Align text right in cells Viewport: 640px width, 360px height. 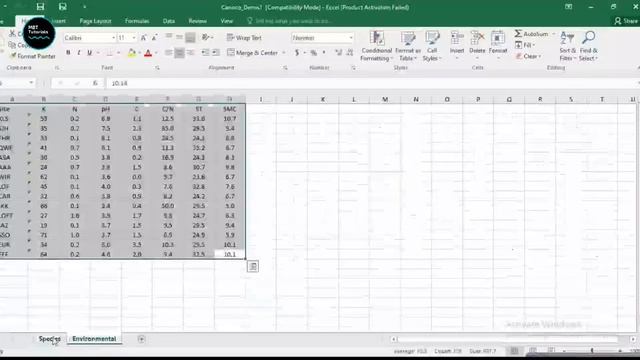tap(190, 53)
